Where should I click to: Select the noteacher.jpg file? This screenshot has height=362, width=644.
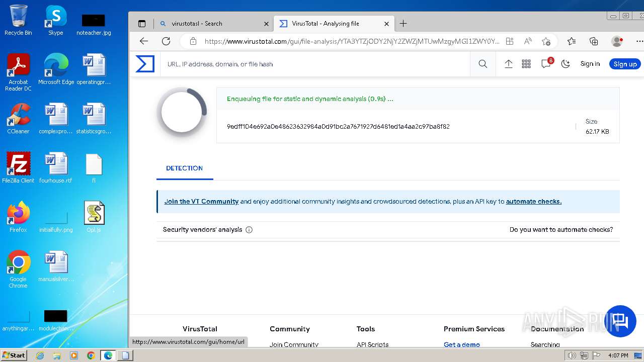point(94,24)
